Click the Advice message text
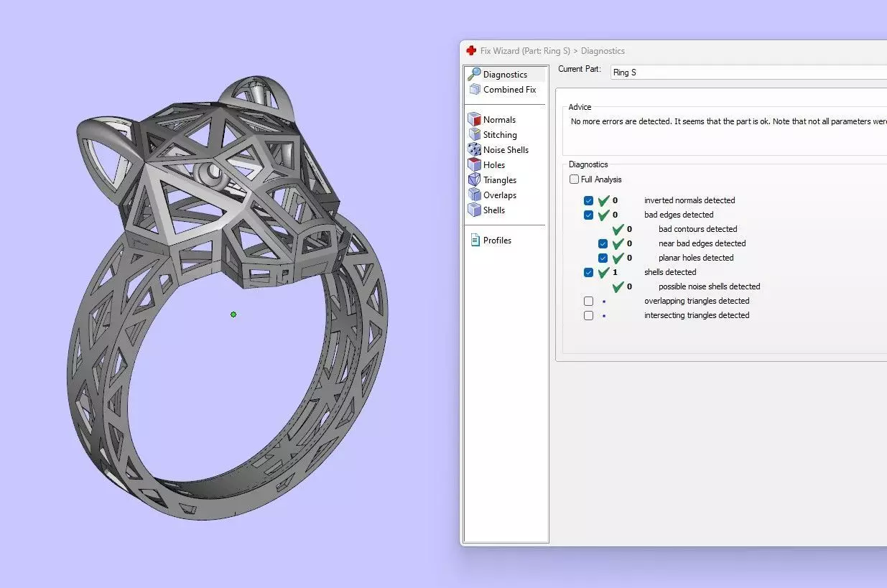 pyautogui.click(x=728, y=121)
